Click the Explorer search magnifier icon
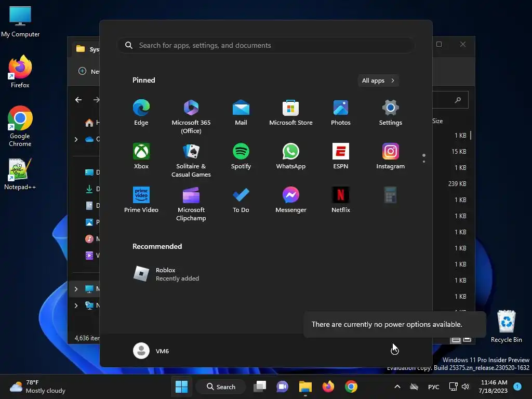The height and width of the screenshot is (399, 532). point(458,100)
